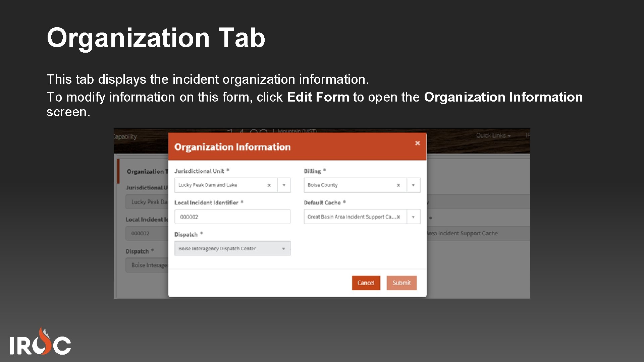Click the asterisk beside Billing label
644x362 pixels.
point(324,170)
